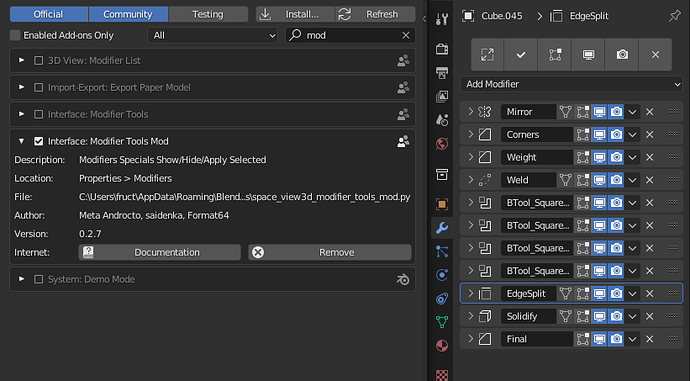690x381 pixels.
Task: Click the Mirror modifier type icon
Action: 484,112
